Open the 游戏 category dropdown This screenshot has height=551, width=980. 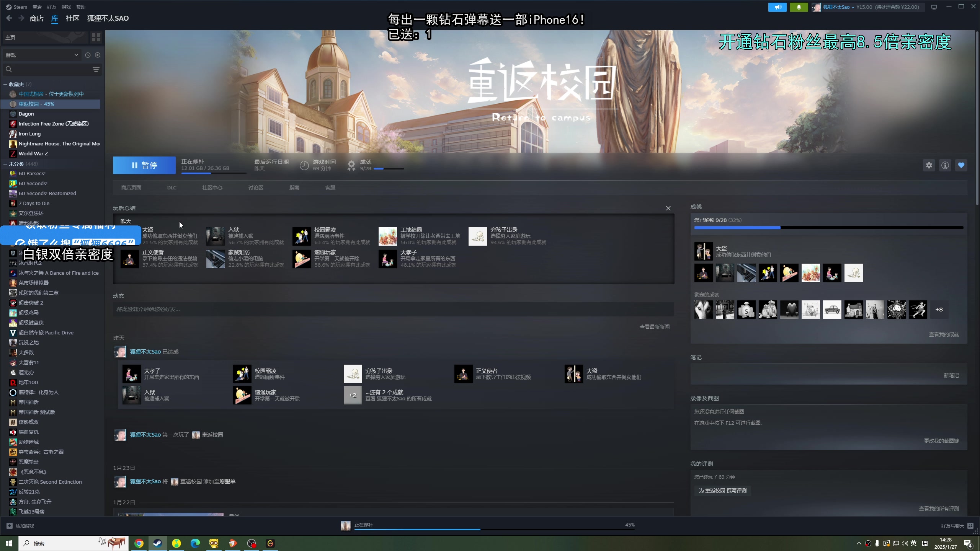point(41,55)
